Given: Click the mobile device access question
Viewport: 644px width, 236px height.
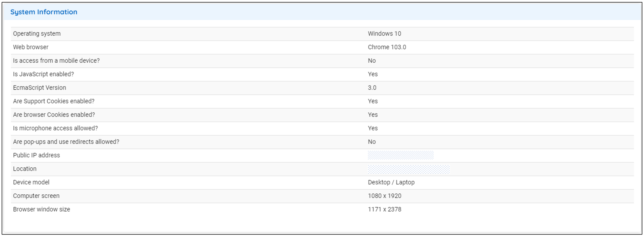Looking at the screenshot, I should 56,61.
